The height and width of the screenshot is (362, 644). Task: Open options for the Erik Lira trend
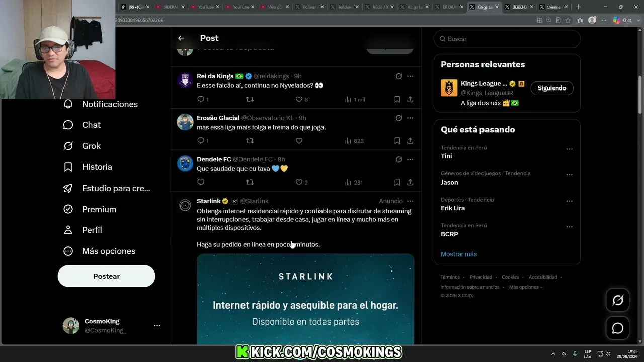(569, 201)
